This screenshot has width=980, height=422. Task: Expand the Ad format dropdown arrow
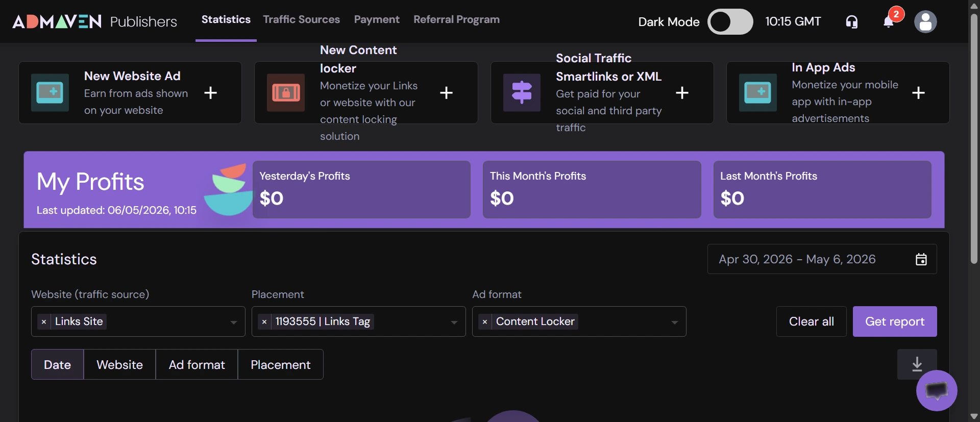coord(675,322)
